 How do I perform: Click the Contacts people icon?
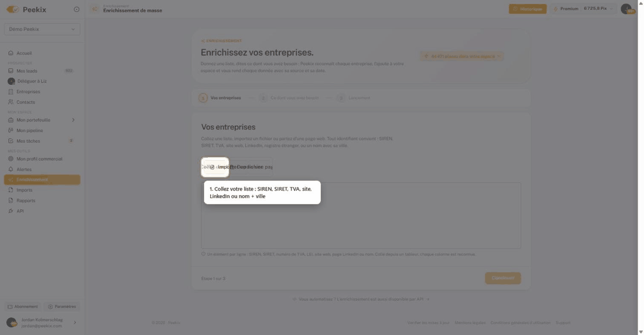pos(11,102)
